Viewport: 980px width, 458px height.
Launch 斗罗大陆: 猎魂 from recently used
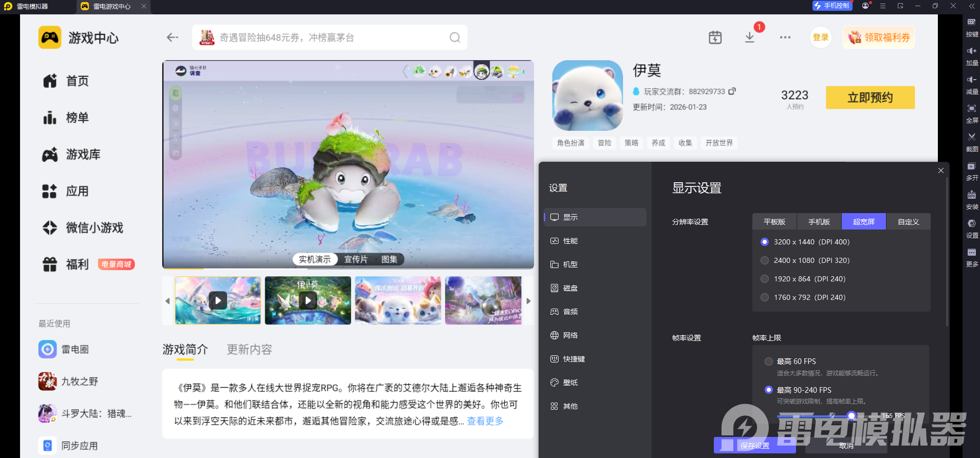coord(86,413)
